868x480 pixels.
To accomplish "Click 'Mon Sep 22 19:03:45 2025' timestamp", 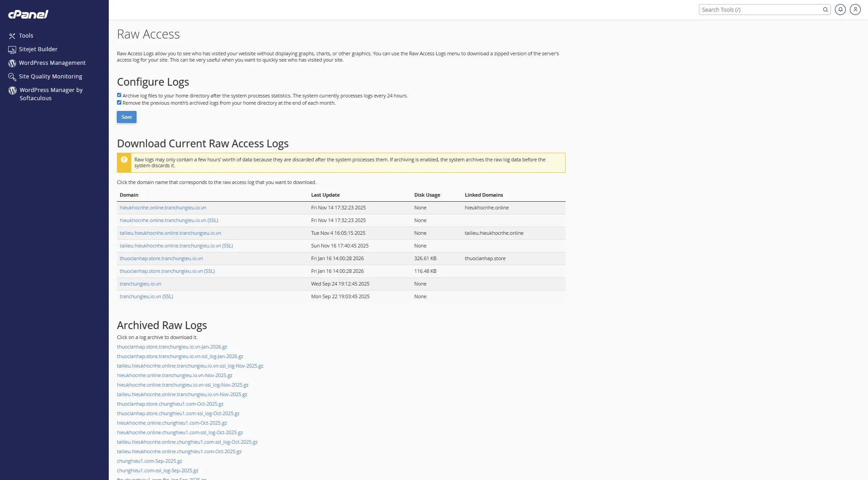I will (x=340, y=296).
